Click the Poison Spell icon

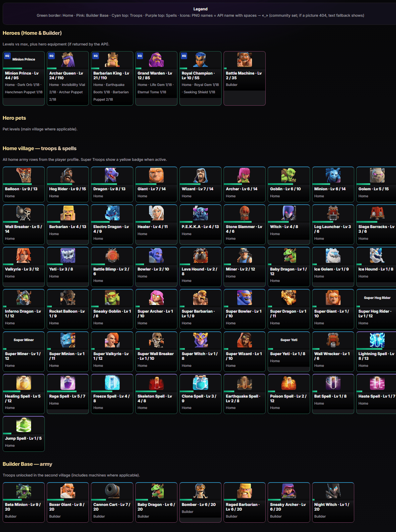(x=289, y=383)
